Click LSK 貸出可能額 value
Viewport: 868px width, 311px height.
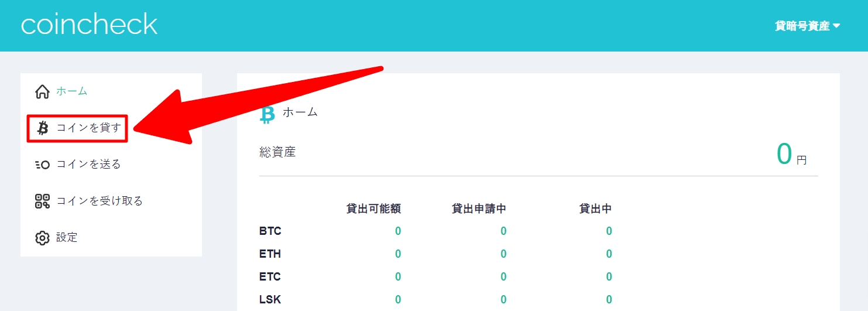pos(398,299)
